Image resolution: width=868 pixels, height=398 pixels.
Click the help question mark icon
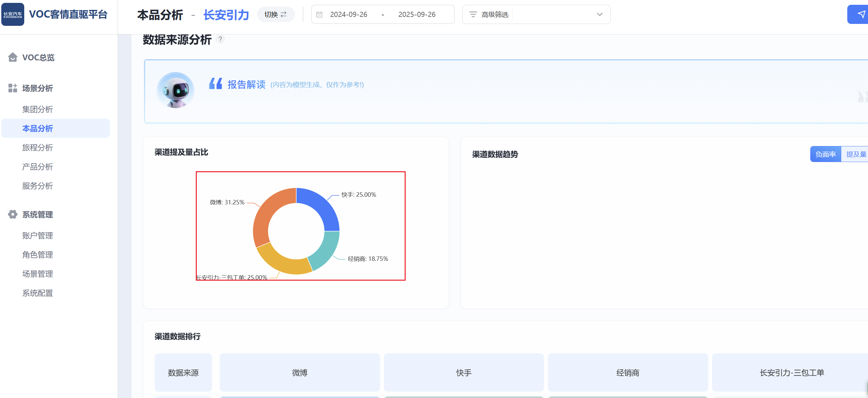(220, 39)
